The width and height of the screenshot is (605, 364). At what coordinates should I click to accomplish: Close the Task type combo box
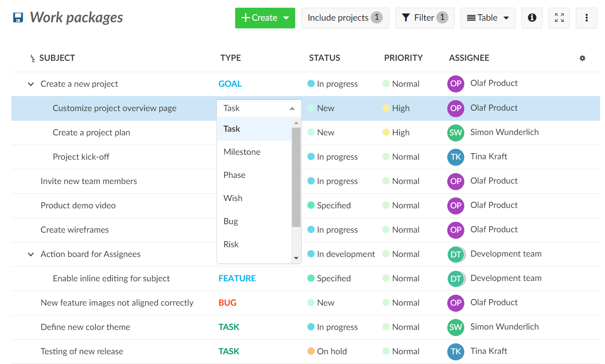[292, 108]
